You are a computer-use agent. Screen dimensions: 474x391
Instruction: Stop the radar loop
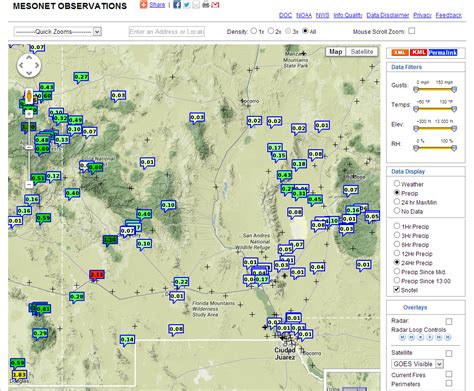[x=421, y=337]
